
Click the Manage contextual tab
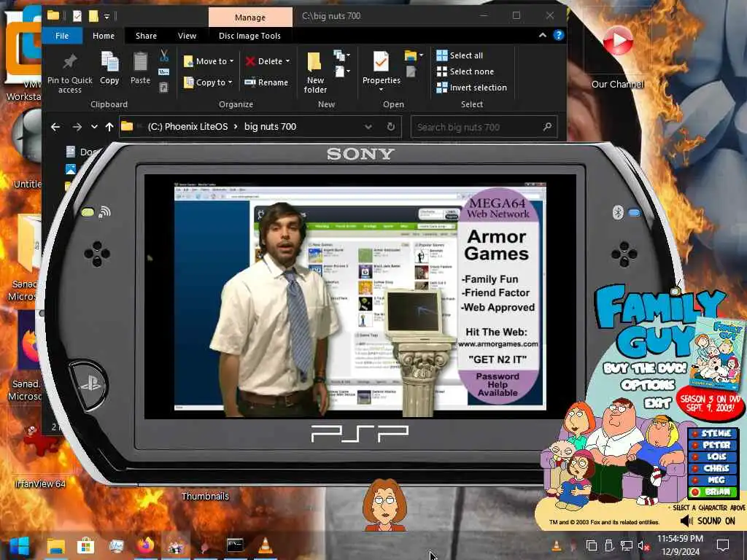(250, 17)
